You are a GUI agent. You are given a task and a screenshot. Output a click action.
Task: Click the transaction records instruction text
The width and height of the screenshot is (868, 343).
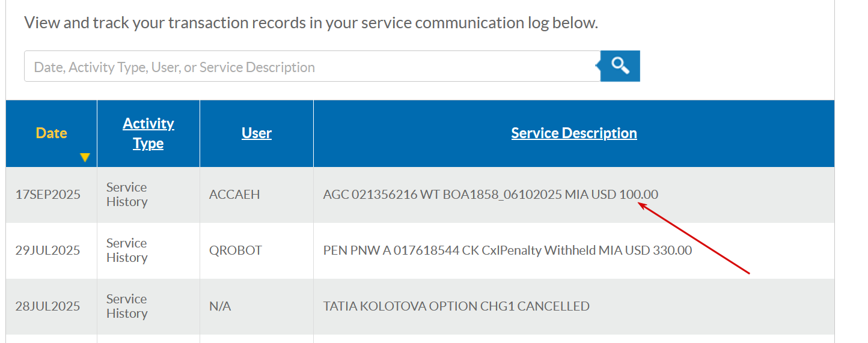tap(311, 23)
